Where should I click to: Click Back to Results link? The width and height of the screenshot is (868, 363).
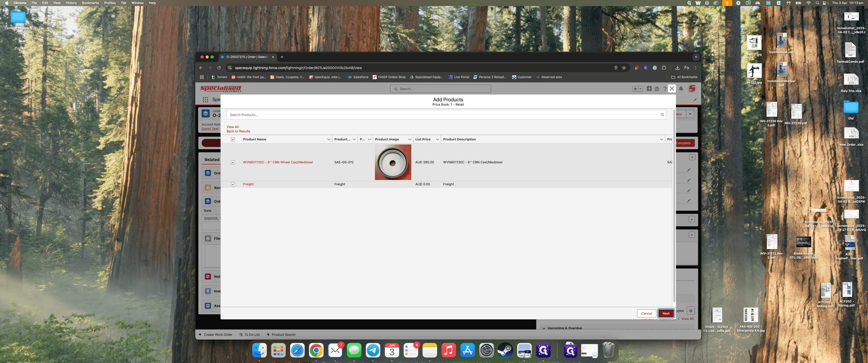pyautogui.click(x=238, y=131)
